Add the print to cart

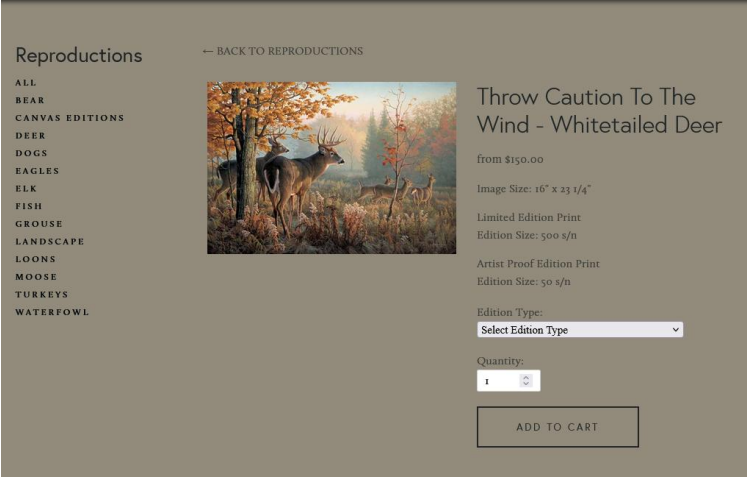click(558, 427)
